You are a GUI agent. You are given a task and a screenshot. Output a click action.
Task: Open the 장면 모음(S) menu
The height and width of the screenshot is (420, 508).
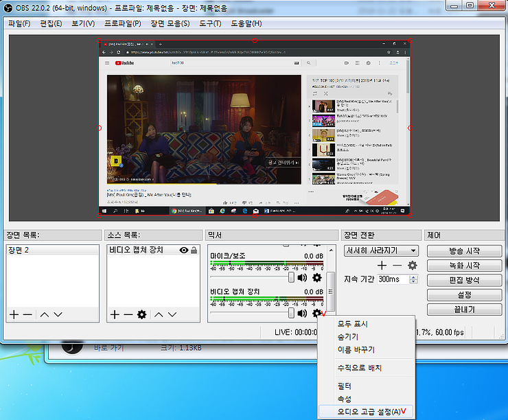[170, 23]
